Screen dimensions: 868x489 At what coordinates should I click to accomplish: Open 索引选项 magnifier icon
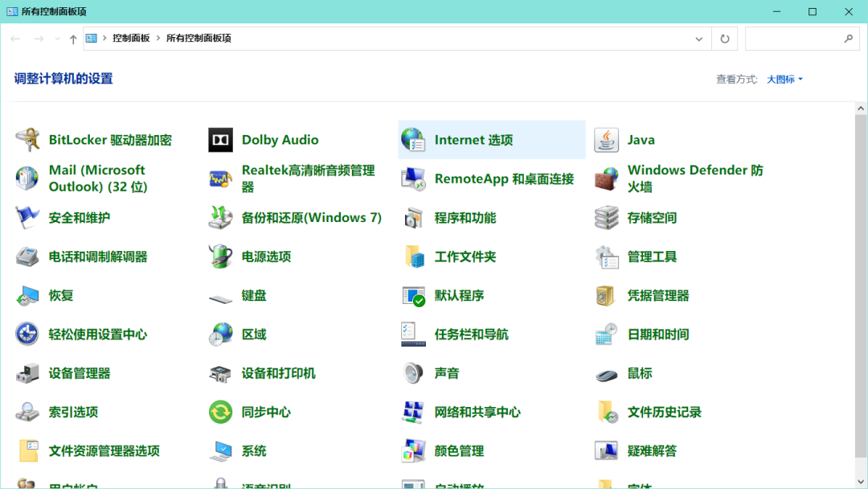tap(27, 412)
